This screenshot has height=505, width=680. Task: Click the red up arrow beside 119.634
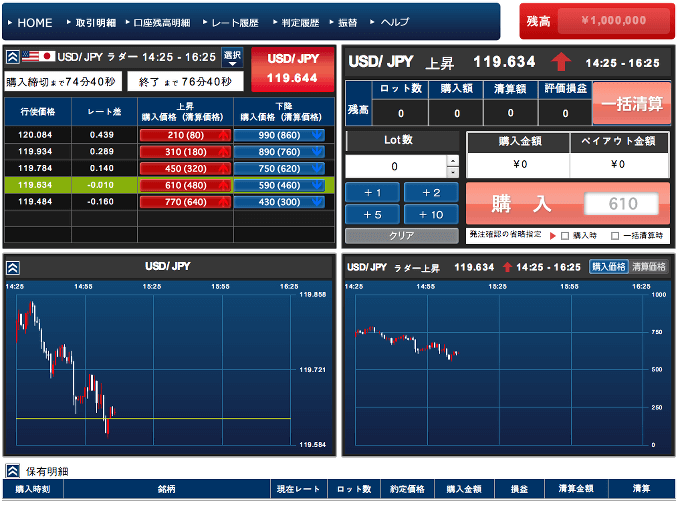(561, 62)
